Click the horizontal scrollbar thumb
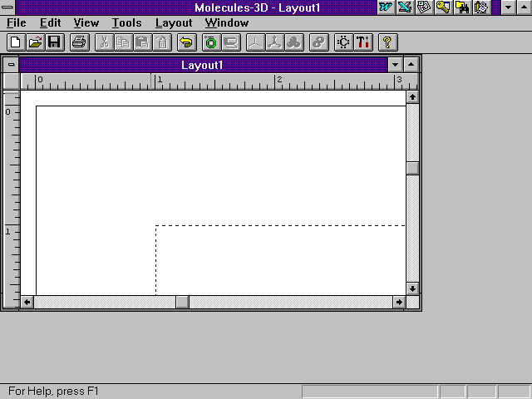 tap(183, 302)
